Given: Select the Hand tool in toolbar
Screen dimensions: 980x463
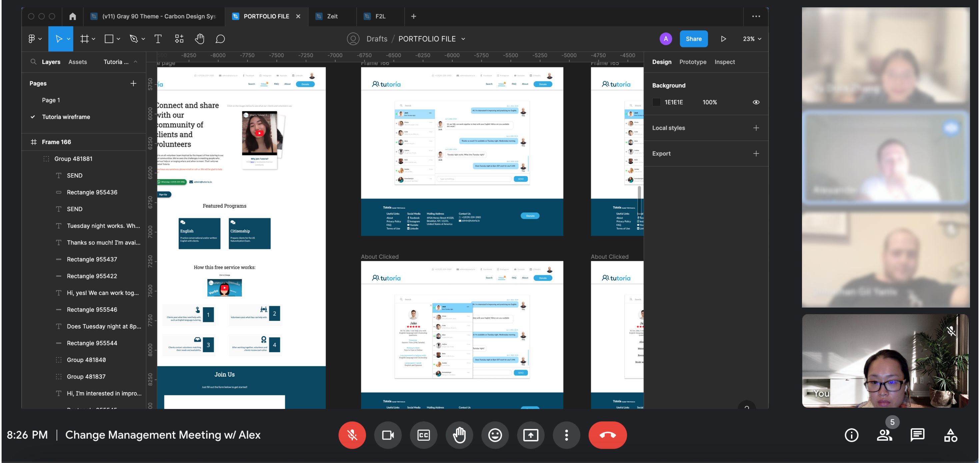Looking at the screenshot, I should (x=199, y=39).
